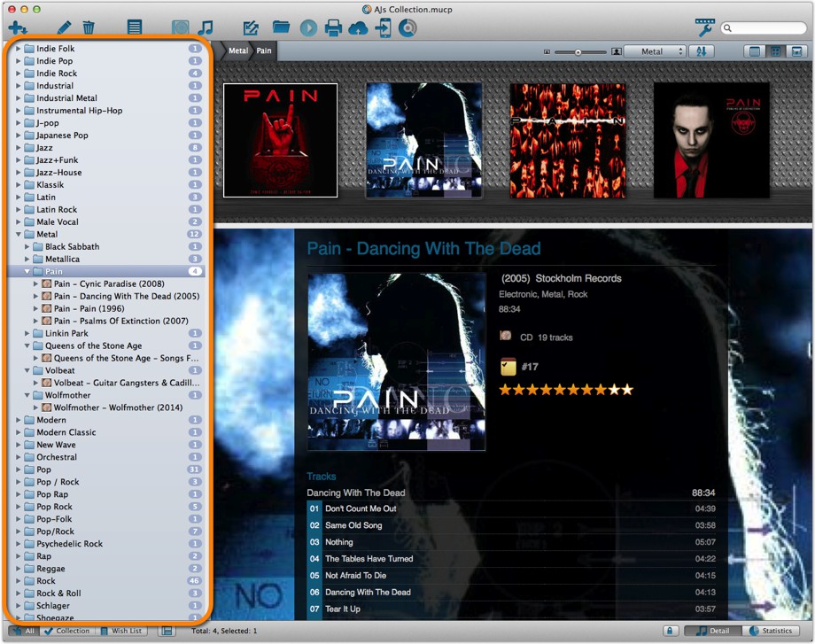Click the export to mobile device icon

click(383, 27)
